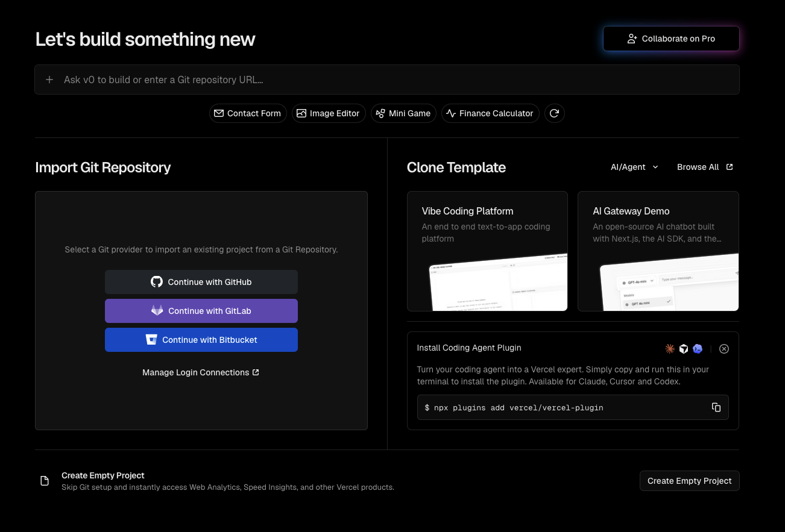Click the Cursor cube icon

pyautogui.click(x=684, y=349)
